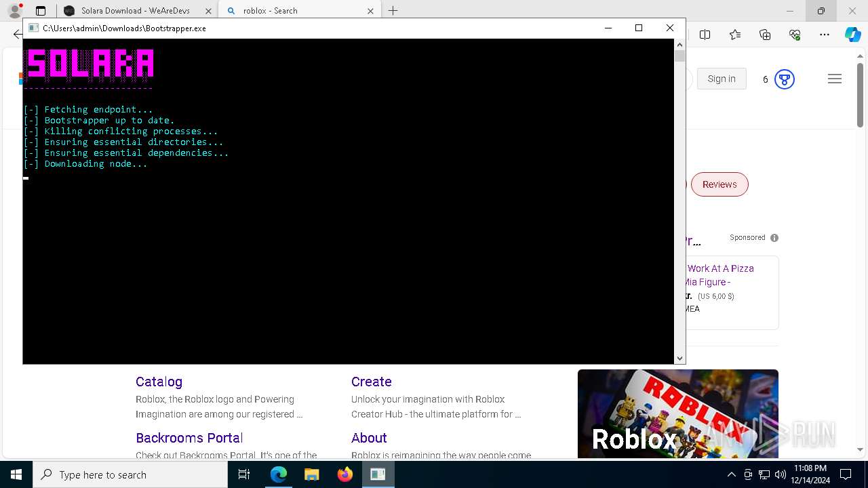Open the About link

[x=369, y=438]
